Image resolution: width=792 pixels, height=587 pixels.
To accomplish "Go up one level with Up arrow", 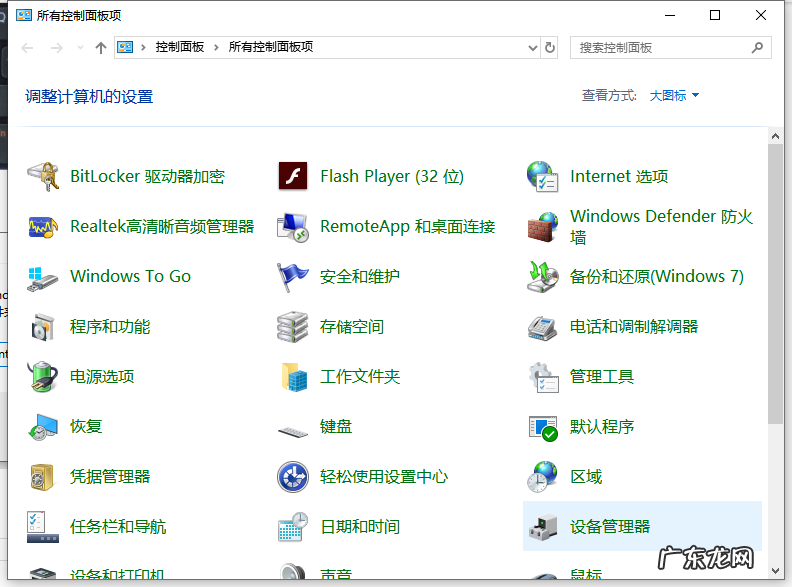I will click(x=101, y=48).
